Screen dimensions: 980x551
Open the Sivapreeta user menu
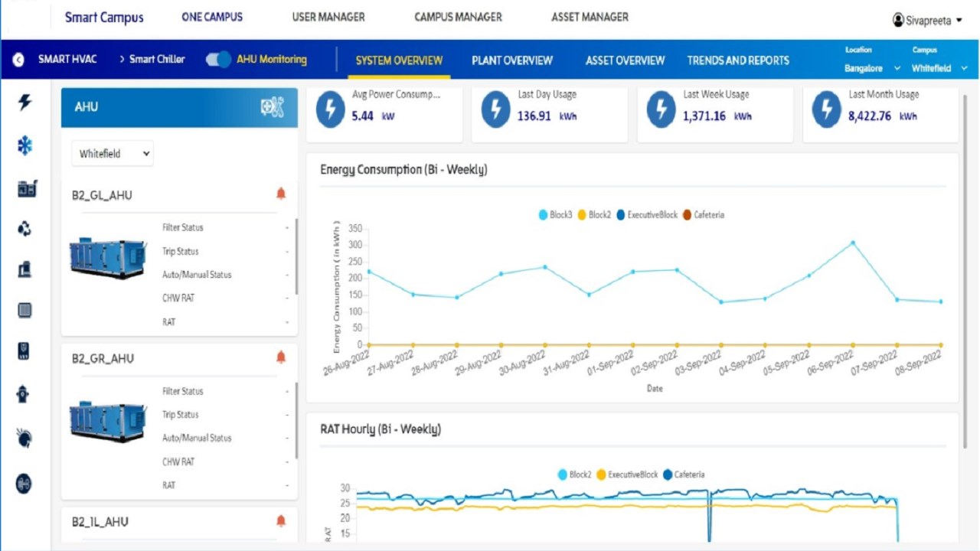[x=927, y=21]
